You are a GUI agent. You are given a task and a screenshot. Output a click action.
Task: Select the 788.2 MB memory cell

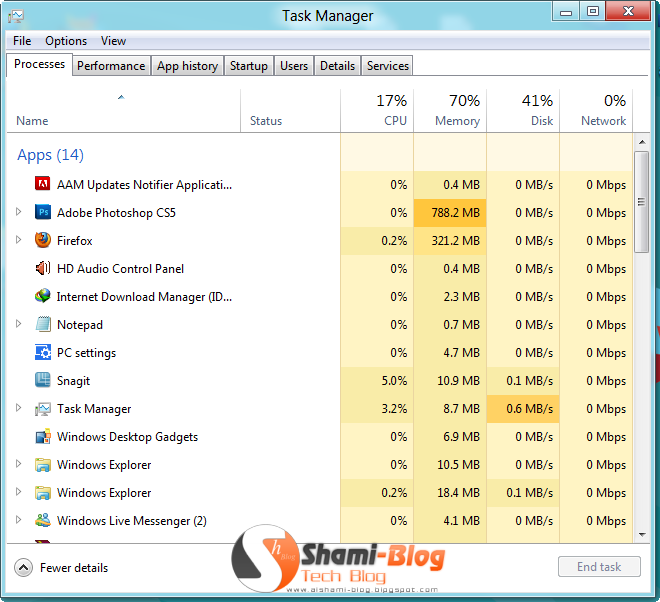tap(450, 213)
